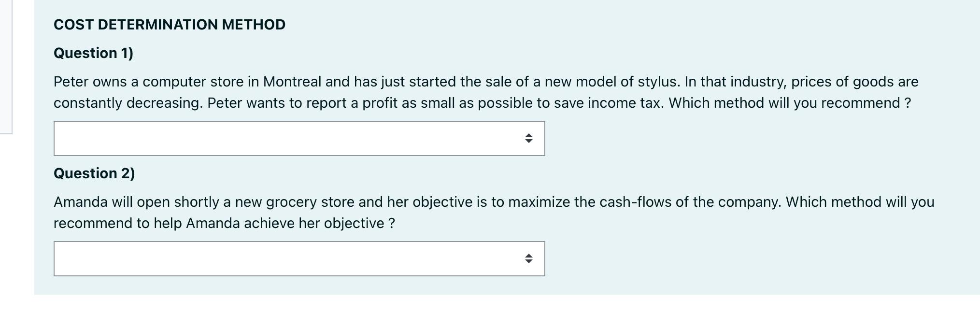Expand the method selector below Peter's question
Viewport: 980px width, 315px height.
click(x=298, y=138)
